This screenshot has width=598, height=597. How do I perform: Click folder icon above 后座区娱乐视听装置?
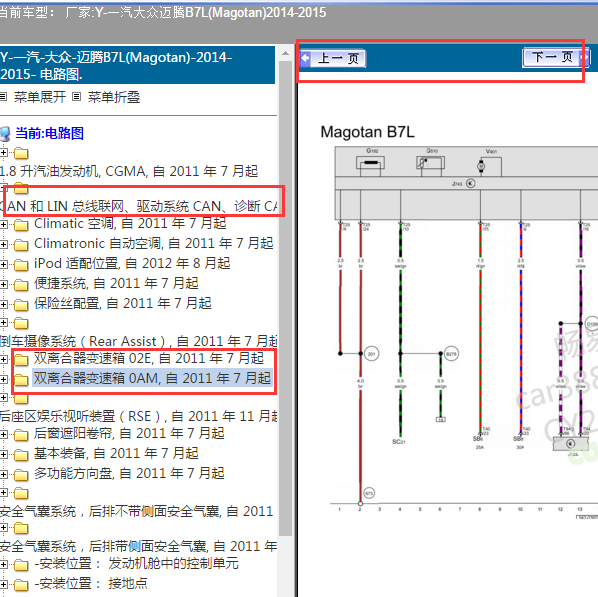pos(21,399)
